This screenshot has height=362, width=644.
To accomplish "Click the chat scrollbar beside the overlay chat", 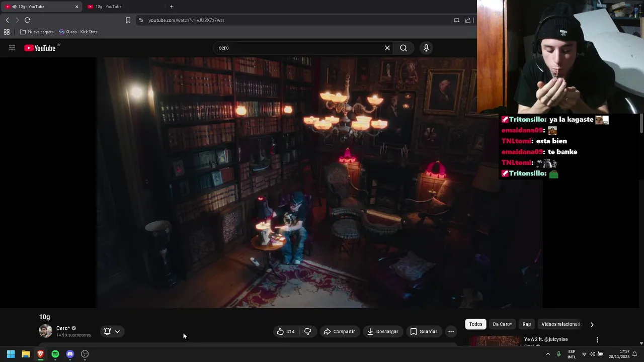I will [x=641, y=124].
